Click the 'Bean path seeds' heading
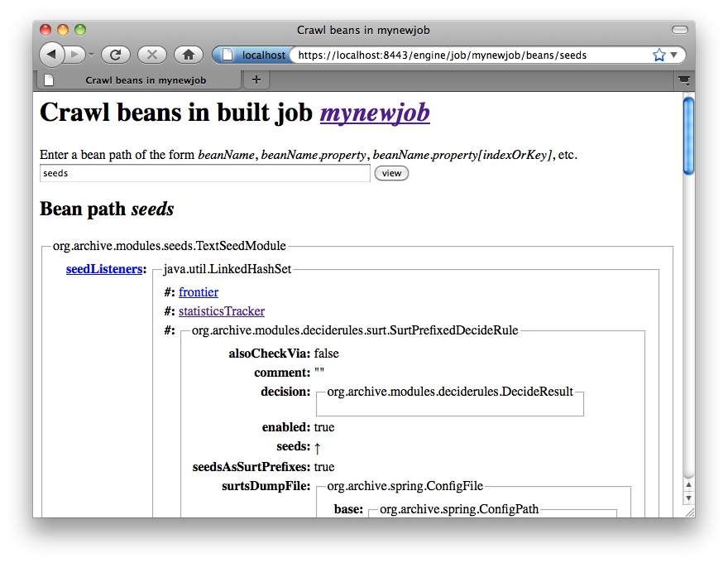Image resolution: width=728 pixels, height=563 pixels. point(107,209)
